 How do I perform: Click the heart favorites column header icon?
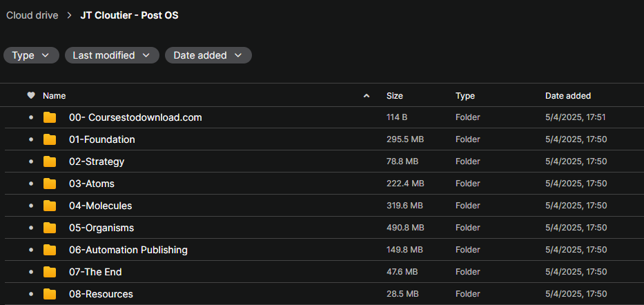(x=30, y=96)
